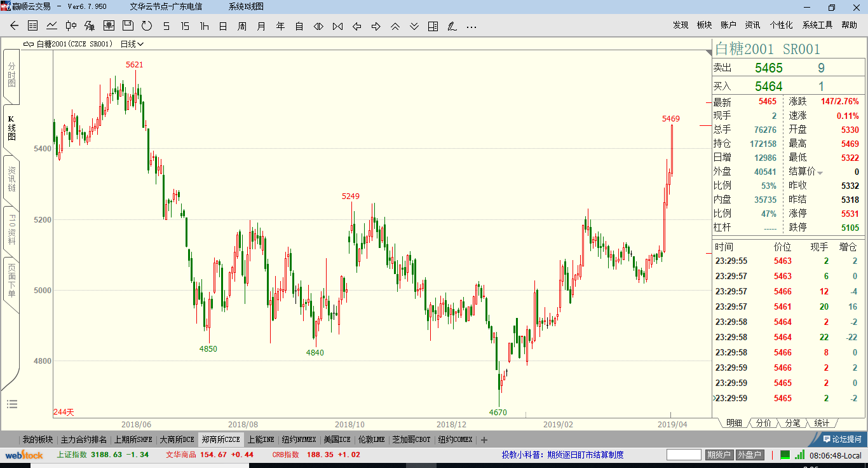Click the refresh icon in the toolbar
The width and height of the screenshot is (868, 468).
pos(147,26)
